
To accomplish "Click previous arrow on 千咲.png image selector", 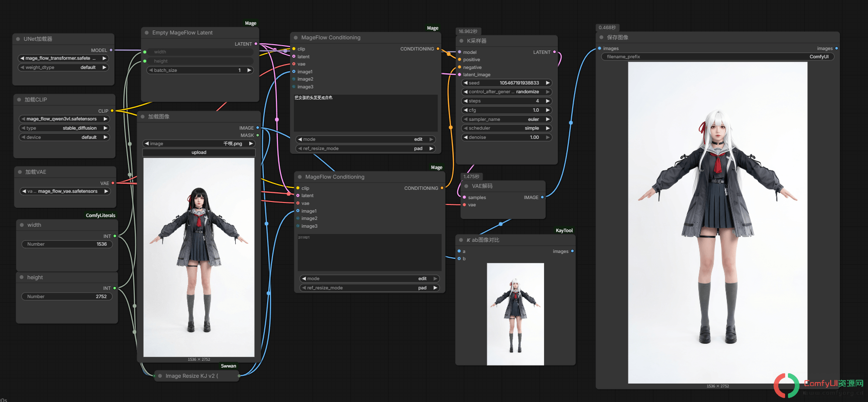I will [147, 144].
